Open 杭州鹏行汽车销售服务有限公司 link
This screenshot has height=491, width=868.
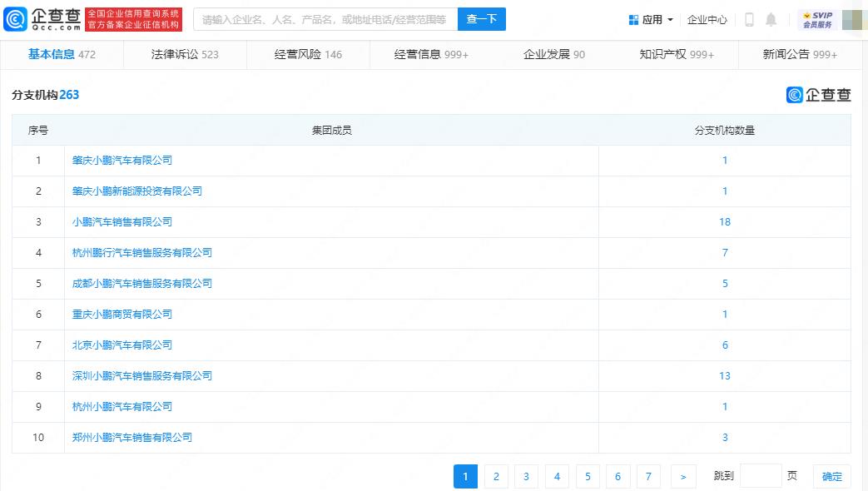click(141, 253)
